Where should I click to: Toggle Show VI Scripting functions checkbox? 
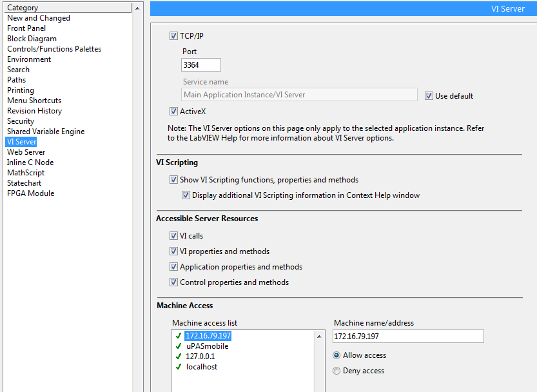[173, 180]
